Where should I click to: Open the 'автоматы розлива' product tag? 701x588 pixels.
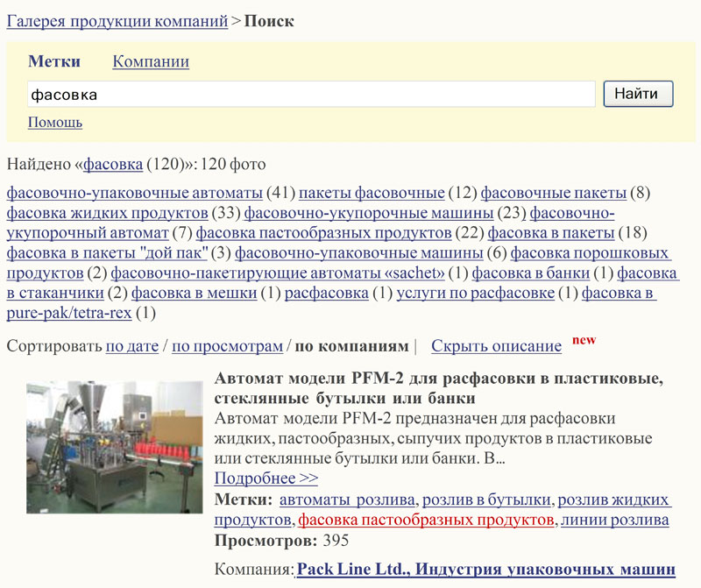pyautogui.click(x=347, y=500)
